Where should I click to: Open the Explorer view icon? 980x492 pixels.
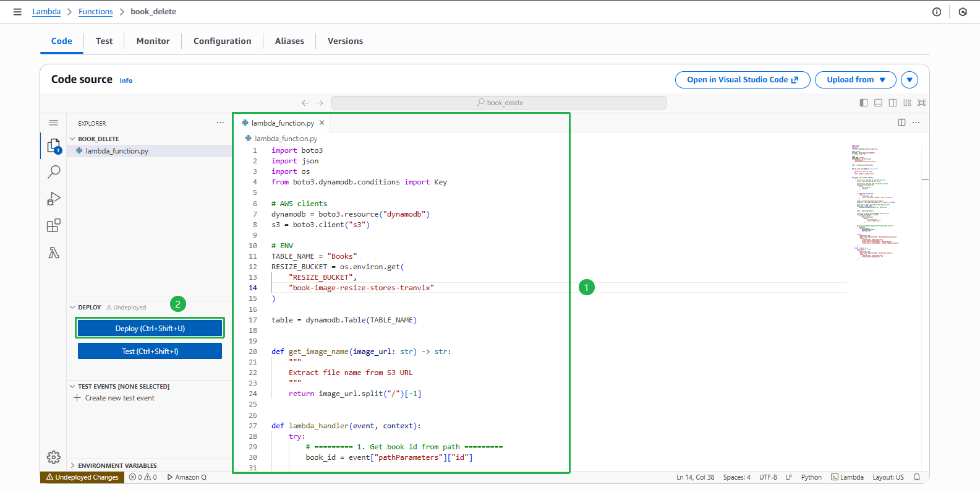click(x=54, y=146)
